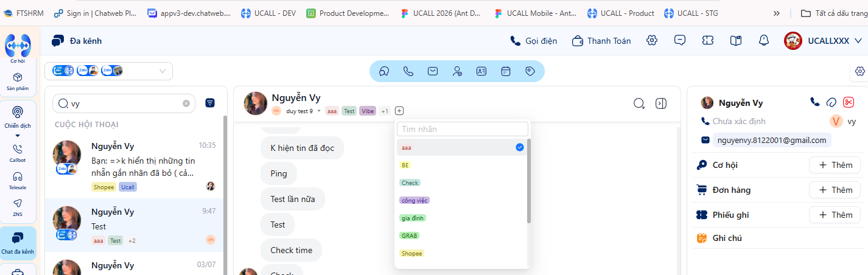The width and height of the screenshot is (868, 275).
Task: Select the GRAB label option
Action: click(x=461, y=235)
